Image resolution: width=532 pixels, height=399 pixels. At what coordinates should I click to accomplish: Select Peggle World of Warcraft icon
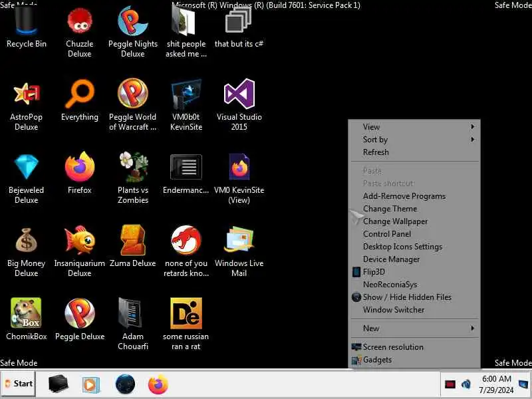click(132, 104)
